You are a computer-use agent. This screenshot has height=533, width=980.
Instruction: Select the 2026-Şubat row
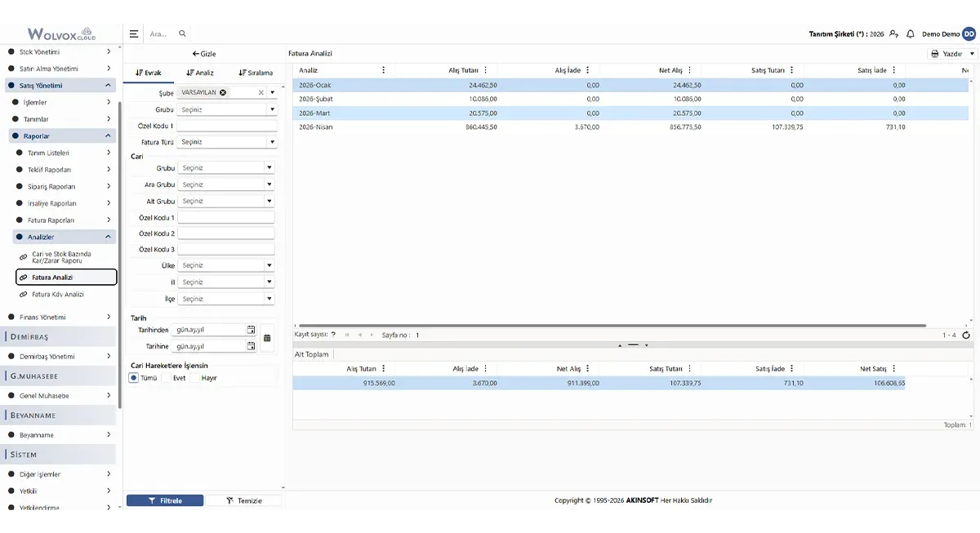[630, 99]
